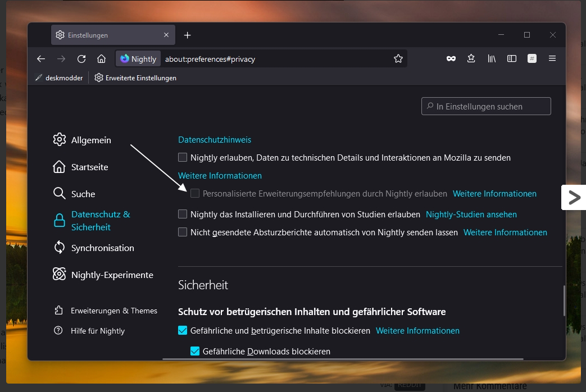The image size is (586, 392).
Task: Select the Synchronisation settings category
Action: pyautogui.click(x=102, y=248)
